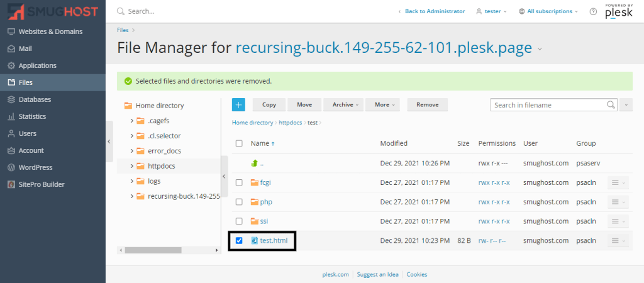Click Back to Administrator link
This screenshot has height=283, width=644.
click(x=435, y=11)
